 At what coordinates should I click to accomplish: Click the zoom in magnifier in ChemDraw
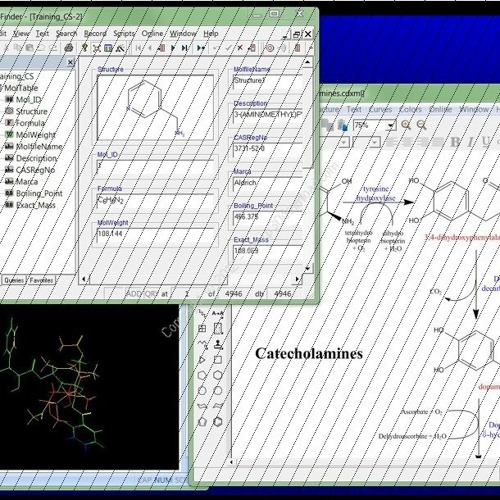point(406,125)
